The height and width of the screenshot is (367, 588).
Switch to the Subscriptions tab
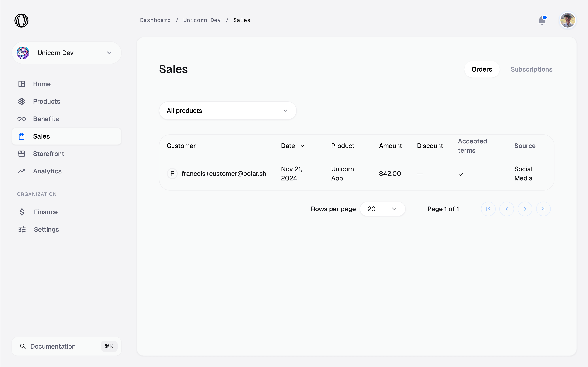pyautogui.click(x=531, y=69)
